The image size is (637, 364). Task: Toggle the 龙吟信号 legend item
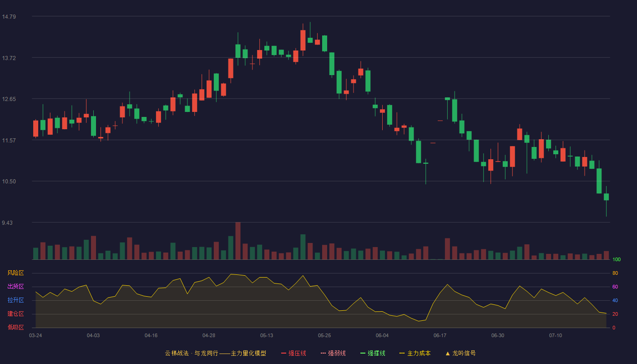pos(460,353)
